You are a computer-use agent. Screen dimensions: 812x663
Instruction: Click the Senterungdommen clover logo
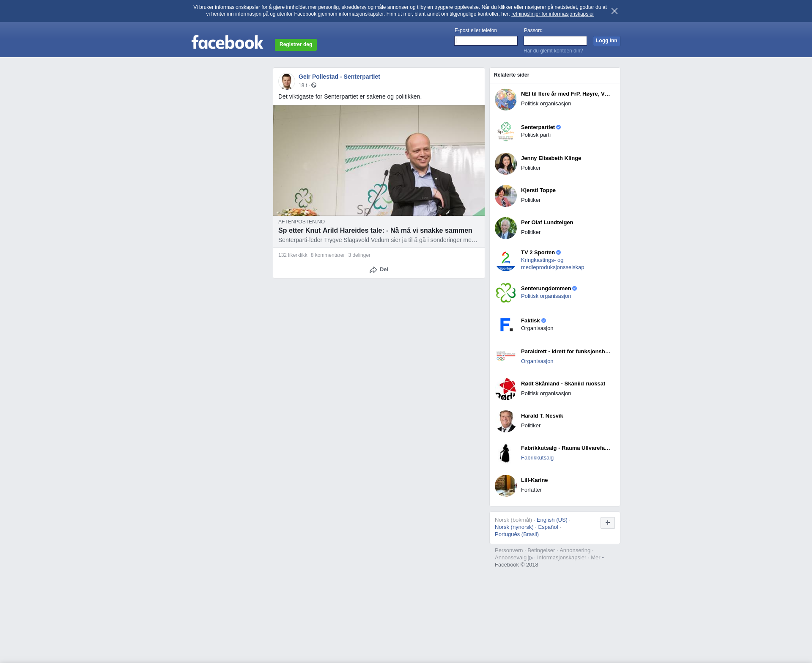point(506,292)
